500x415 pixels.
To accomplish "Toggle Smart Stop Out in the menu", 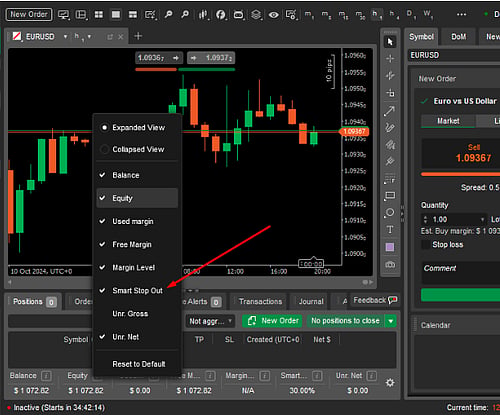I will pos(137,291).
